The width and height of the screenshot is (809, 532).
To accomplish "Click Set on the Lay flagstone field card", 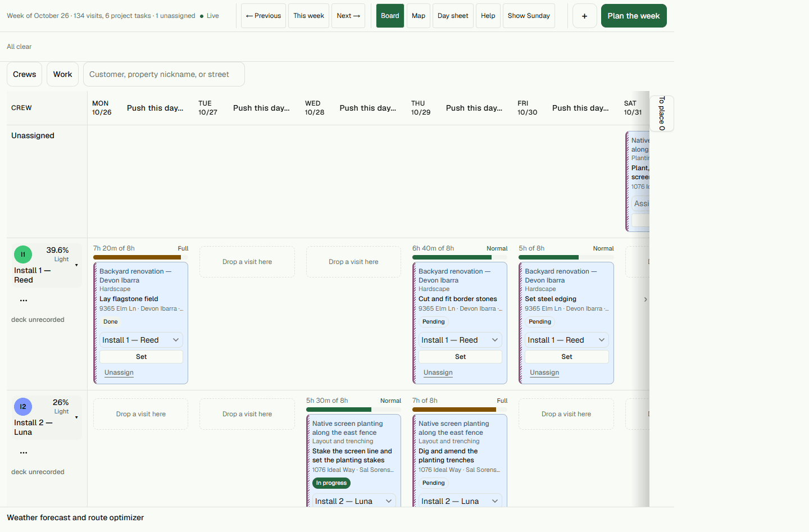I will [141, 357].
